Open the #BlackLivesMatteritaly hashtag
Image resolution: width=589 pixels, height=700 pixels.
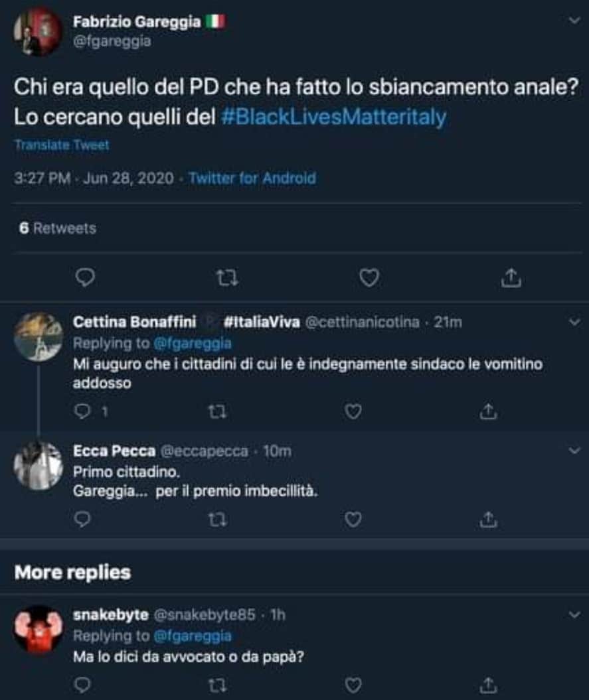click(334, 117)
